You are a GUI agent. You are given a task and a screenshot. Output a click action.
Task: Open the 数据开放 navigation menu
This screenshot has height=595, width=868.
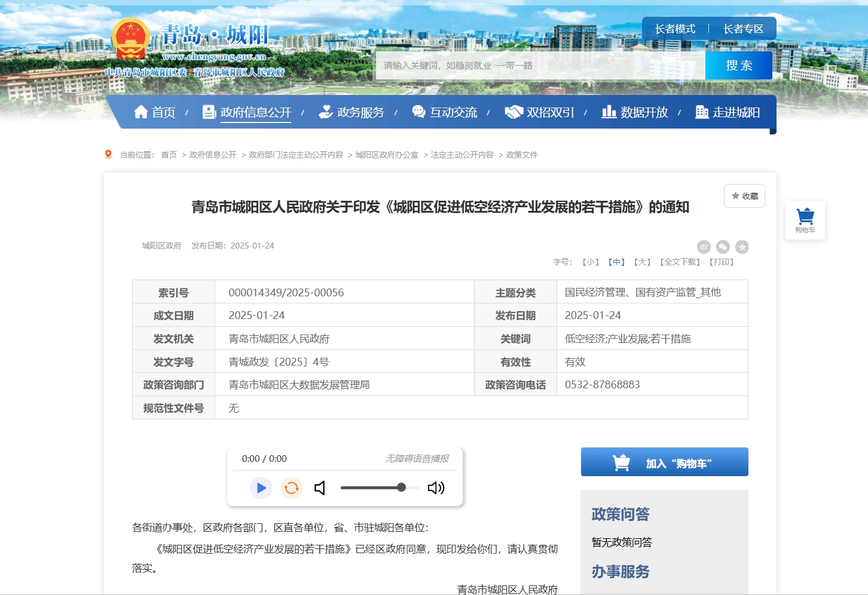[635, 112]
